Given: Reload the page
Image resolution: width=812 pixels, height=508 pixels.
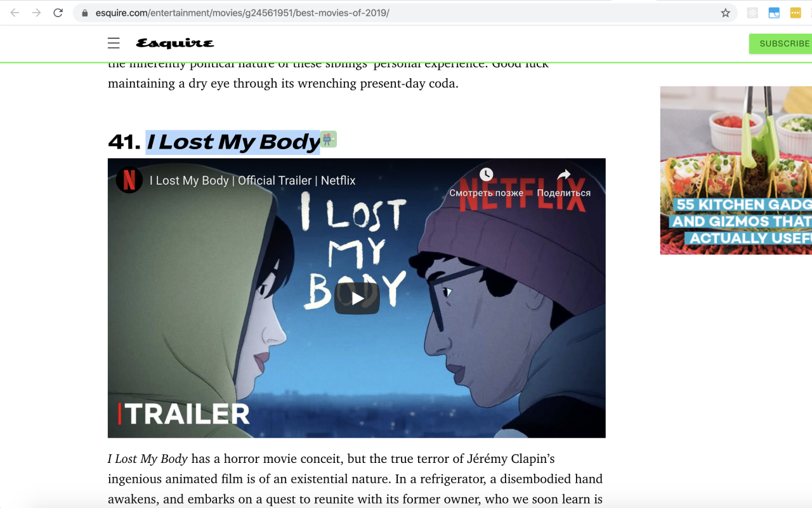Looking at the screenshot, I should (x=58, y=13).
